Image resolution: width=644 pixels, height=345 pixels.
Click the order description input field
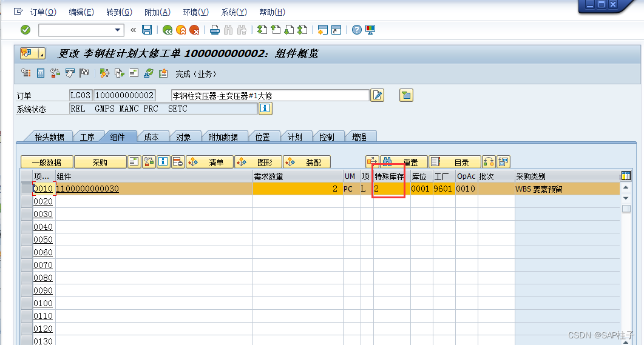click(270, 96)
